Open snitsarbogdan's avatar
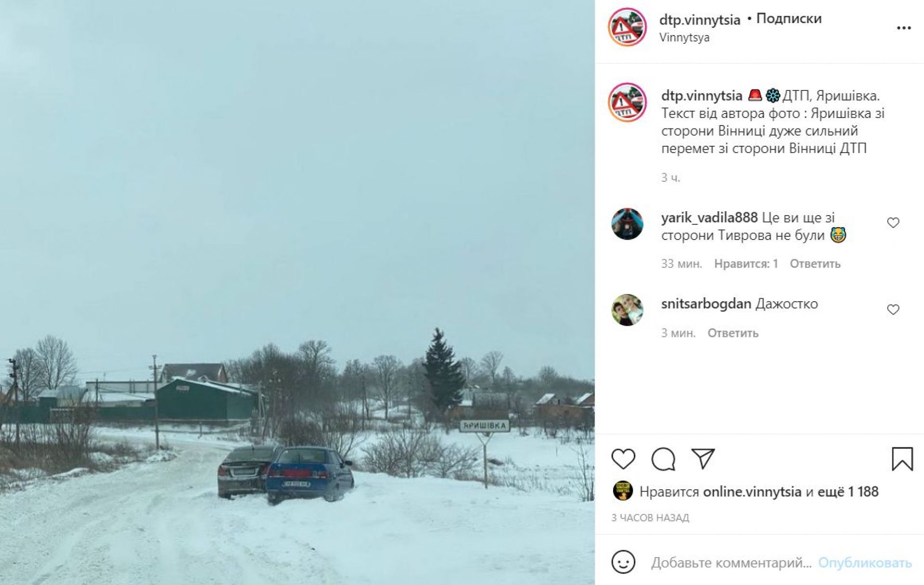The height and width of the screenshot is (585, 924). click(x=627, y=310)
